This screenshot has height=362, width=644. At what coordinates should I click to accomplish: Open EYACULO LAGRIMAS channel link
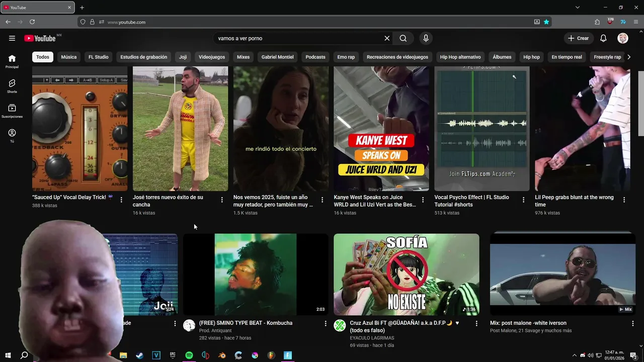372,338
